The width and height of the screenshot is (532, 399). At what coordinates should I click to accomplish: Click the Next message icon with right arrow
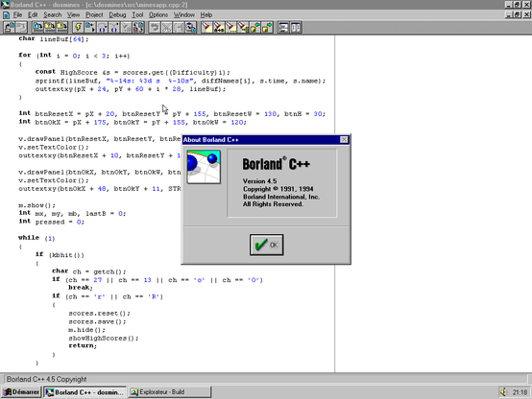click(267, 27)
